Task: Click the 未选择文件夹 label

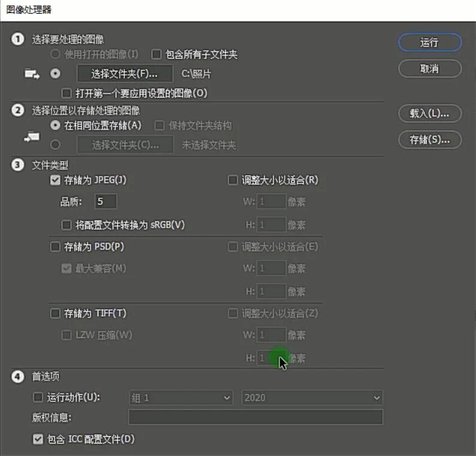Action: click(x=209, y=145)
